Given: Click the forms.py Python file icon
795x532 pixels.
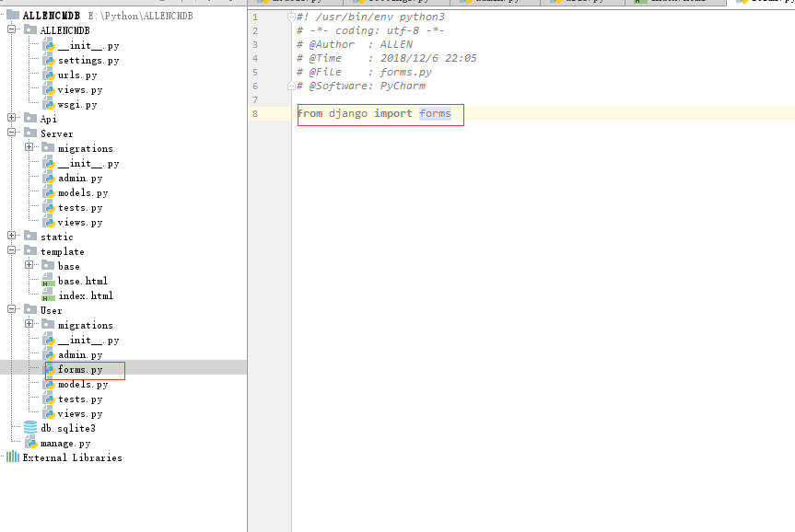Looking at the screenshot, I should tap(50, 369).
